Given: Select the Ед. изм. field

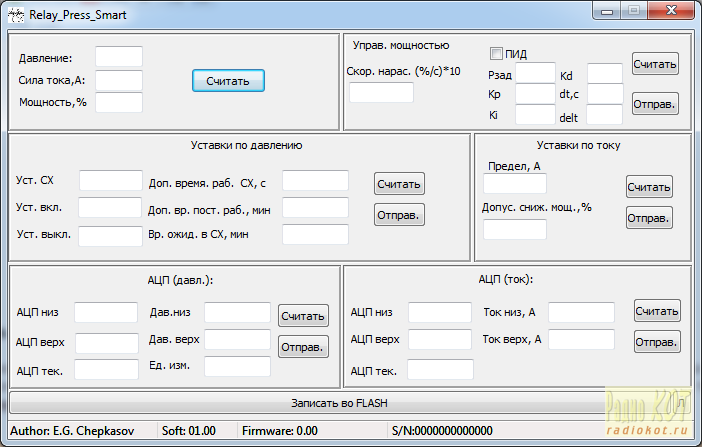Looking at the screenshot, I should pyautogui.click(x=236, y=366).
